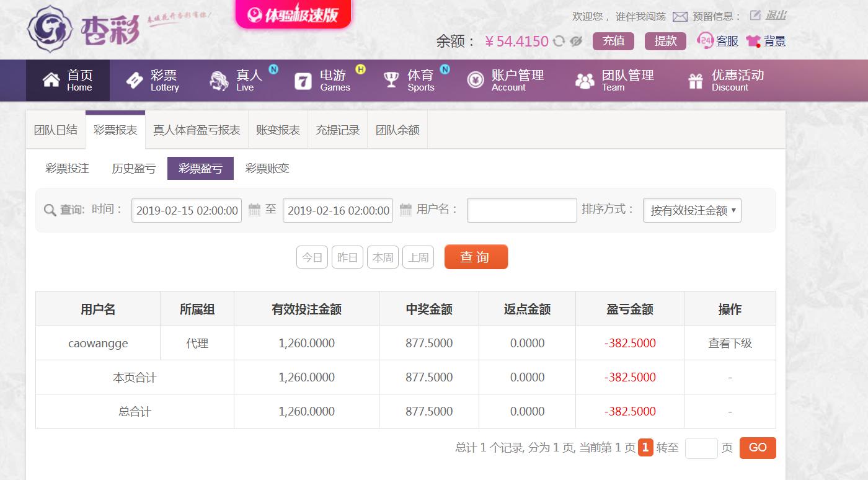Screen dimensions: 868x480
Task: Click the 总合计 row label
Action: tap(135, 412)
